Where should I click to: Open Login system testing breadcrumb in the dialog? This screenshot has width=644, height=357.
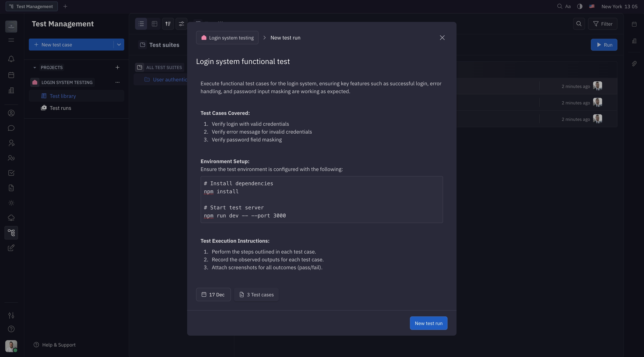(x=227, y=37)
